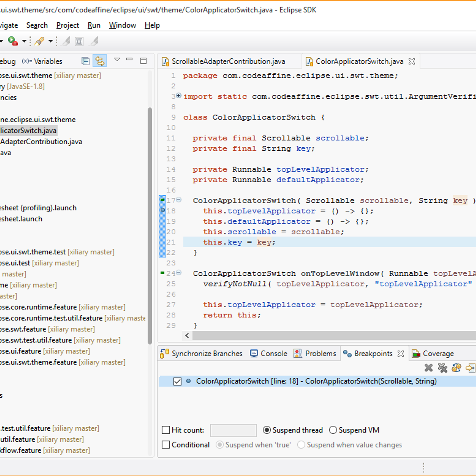The image size is (476, 476).
Task: Open the Search menu
Action: (x=37, y=25)
